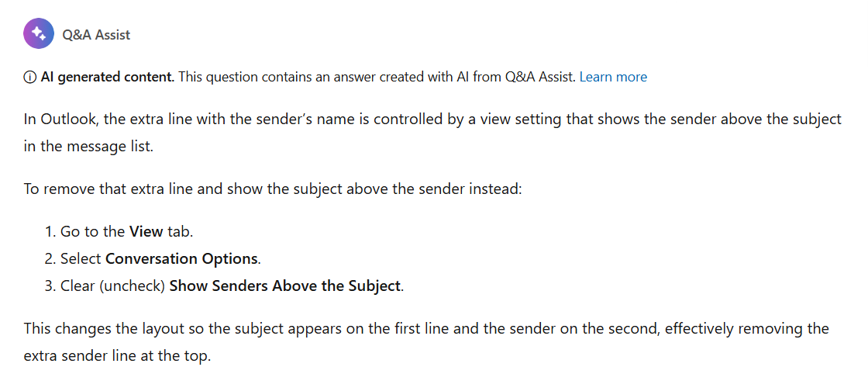
Task: Open the Learn more link
Action: pos(613,77)
